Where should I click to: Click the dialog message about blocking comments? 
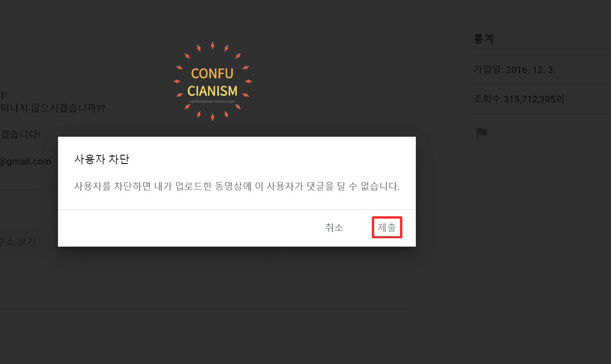237,186
